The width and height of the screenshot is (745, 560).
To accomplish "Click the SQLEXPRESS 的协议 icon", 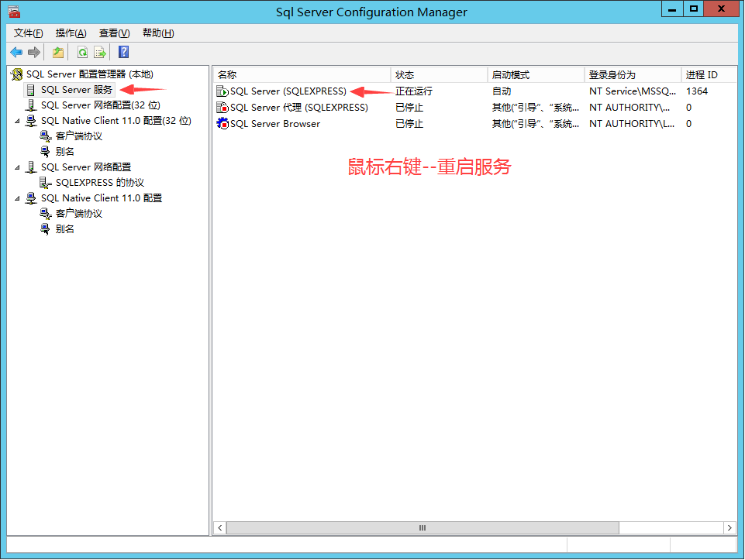I will click(x=45, y=183).
